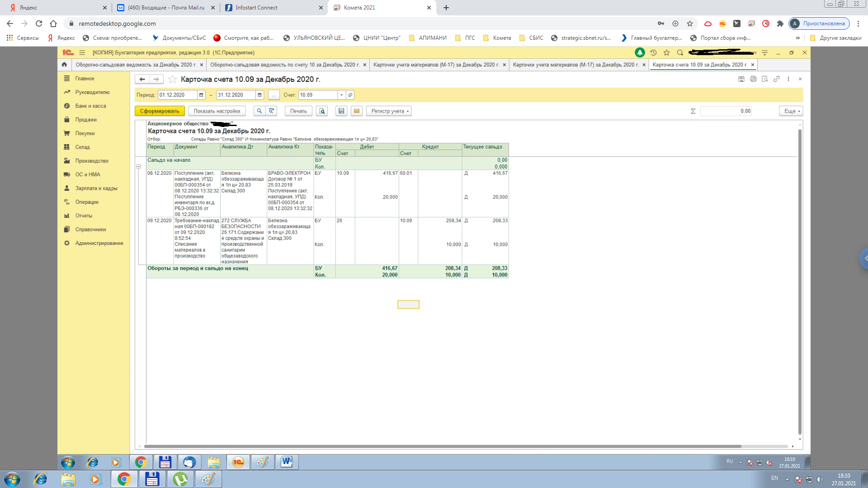This screenshot has height=488, width=868.
Task: Open the Продажи sidebar section
Action: (86, 120)
